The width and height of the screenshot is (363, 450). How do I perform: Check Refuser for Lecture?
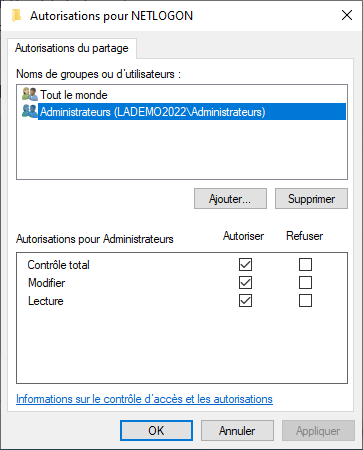pos(305,301)
